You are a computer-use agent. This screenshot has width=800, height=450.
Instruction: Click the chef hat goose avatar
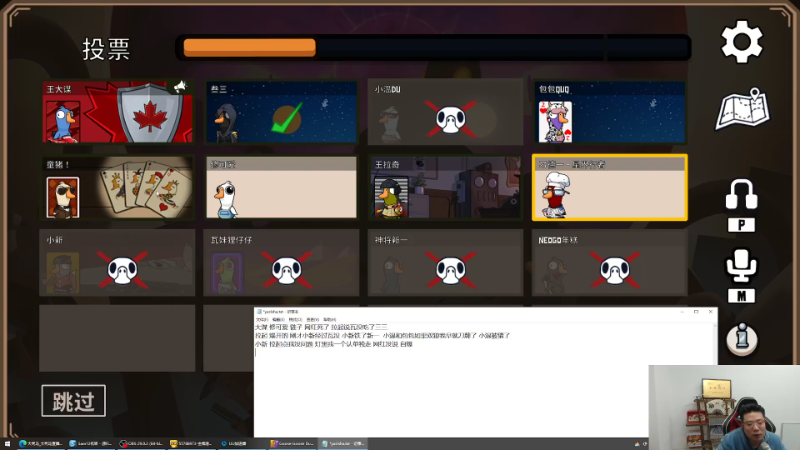click(x=556, y=195)
